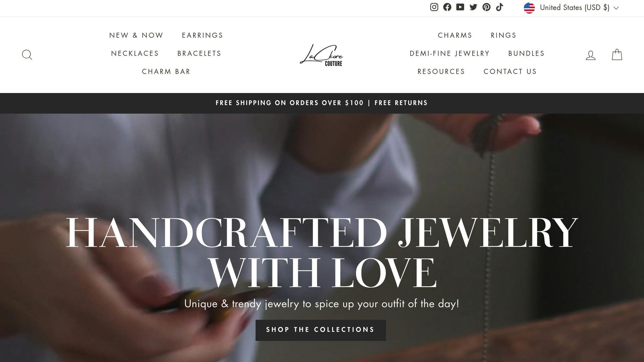Image resolution: width=644 pixels, height=362 pixels.
Task: Browse the Demi-Fine Jewelry menu
Action: pos(450,53)
